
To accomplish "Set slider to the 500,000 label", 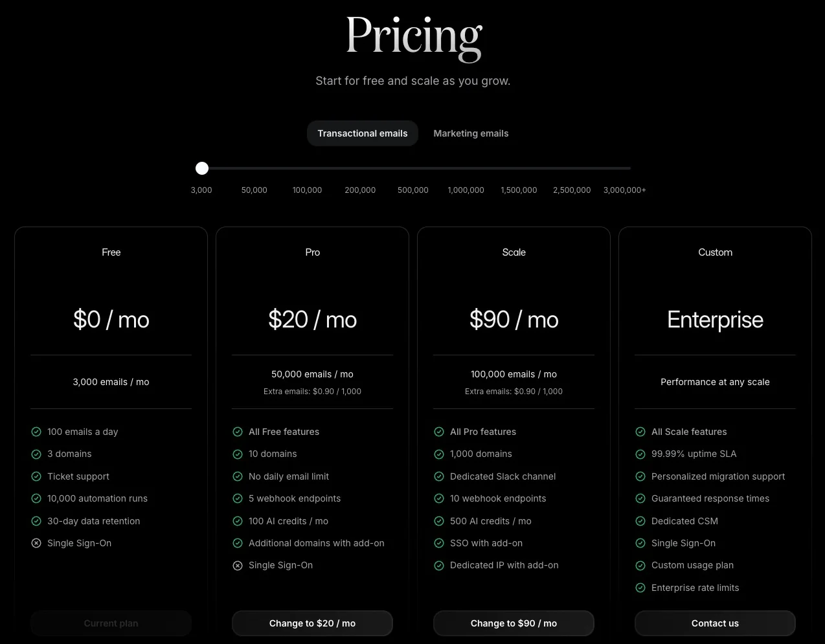I will [413, 190].
